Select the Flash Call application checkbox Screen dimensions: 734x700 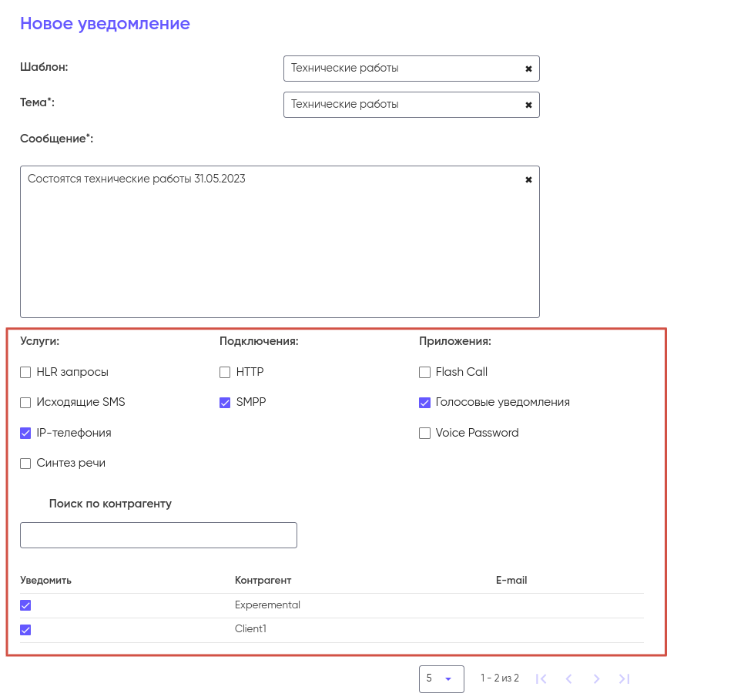pos(424,373)
